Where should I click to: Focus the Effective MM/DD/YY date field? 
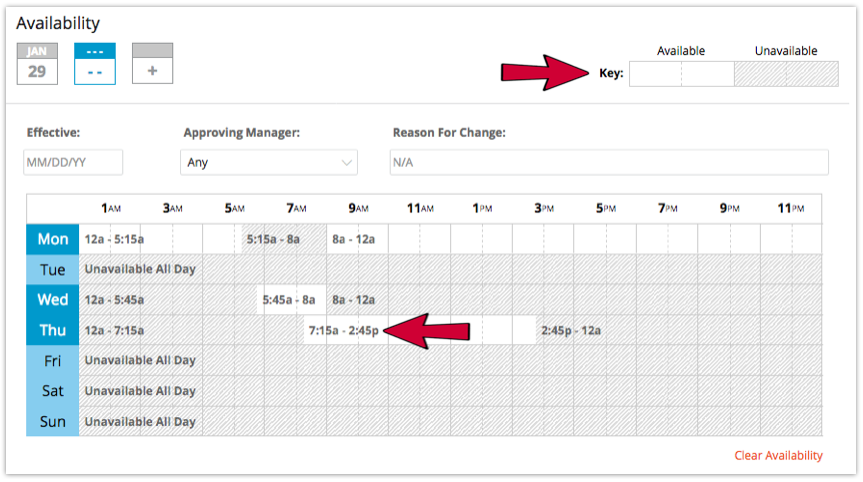point(73,162)
